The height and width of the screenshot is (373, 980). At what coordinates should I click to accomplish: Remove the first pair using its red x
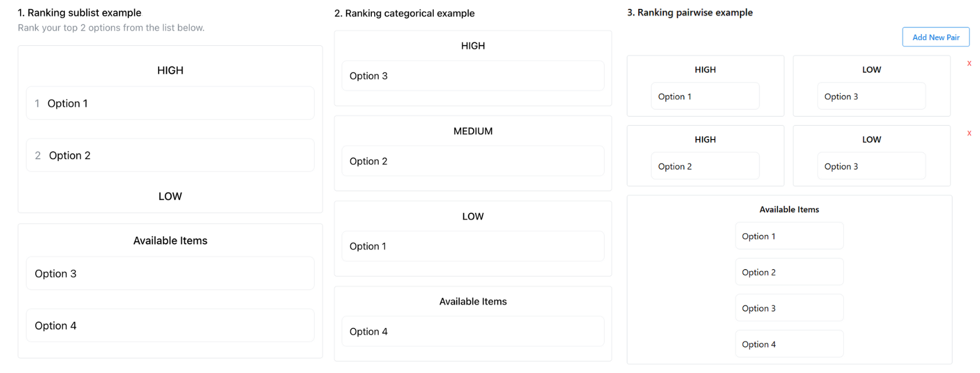click(x=969, y=63)
